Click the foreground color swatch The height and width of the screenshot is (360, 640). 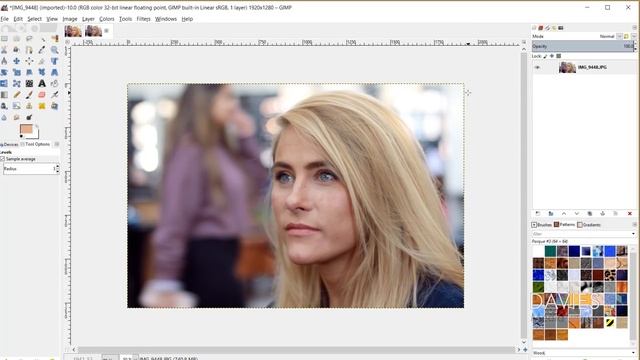pos(26,129)
